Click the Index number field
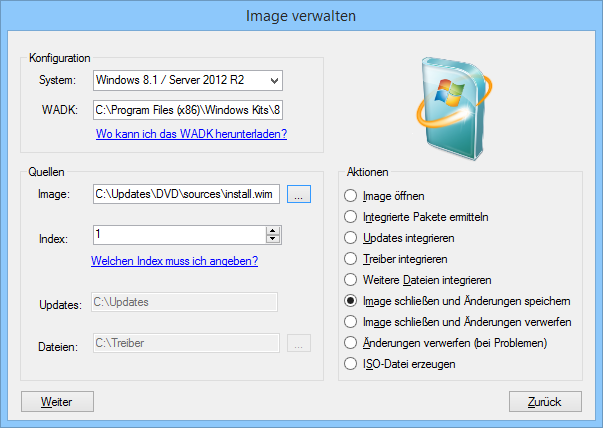This screenshot has height=428, width=603. click(x=179, y=235)
